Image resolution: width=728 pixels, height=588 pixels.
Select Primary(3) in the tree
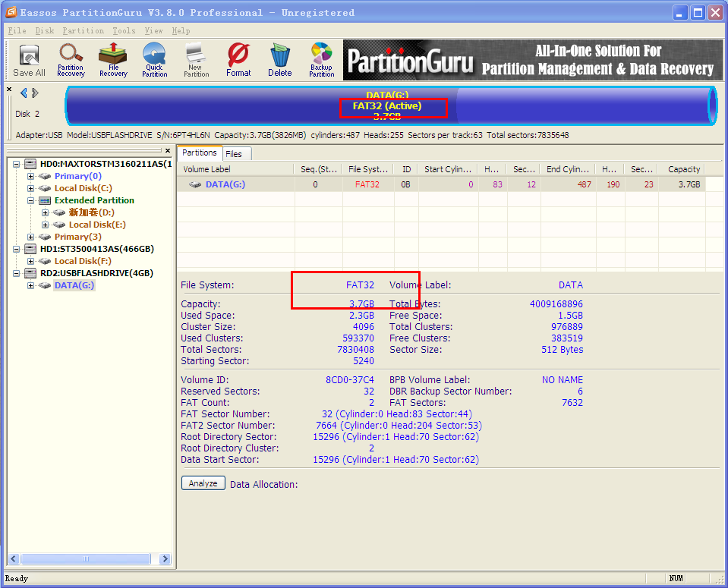[78, 237]
